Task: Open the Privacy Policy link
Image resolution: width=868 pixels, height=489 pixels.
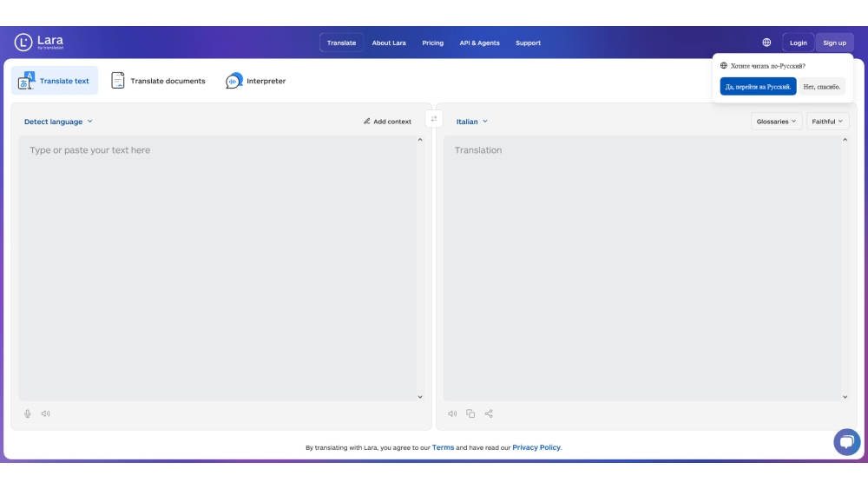Action: click(536, 447)
